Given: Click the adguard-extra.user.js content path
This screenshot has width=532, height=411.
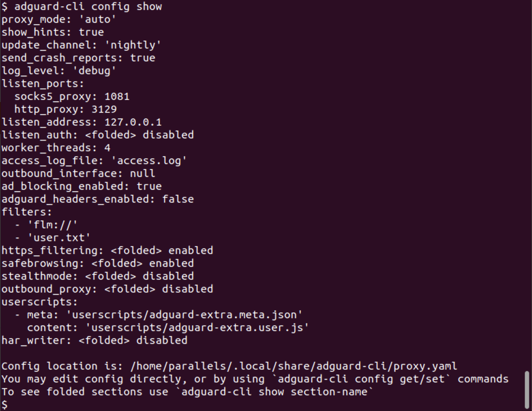Looking at the screenshot, I should click(197, 328).
